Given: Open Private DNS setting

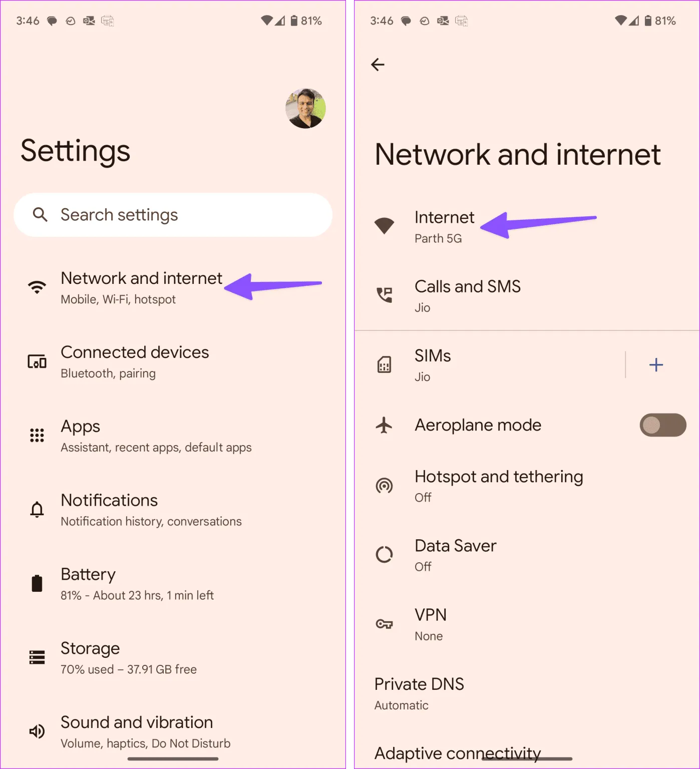Looking at the screenshot, I should [527, 693].
